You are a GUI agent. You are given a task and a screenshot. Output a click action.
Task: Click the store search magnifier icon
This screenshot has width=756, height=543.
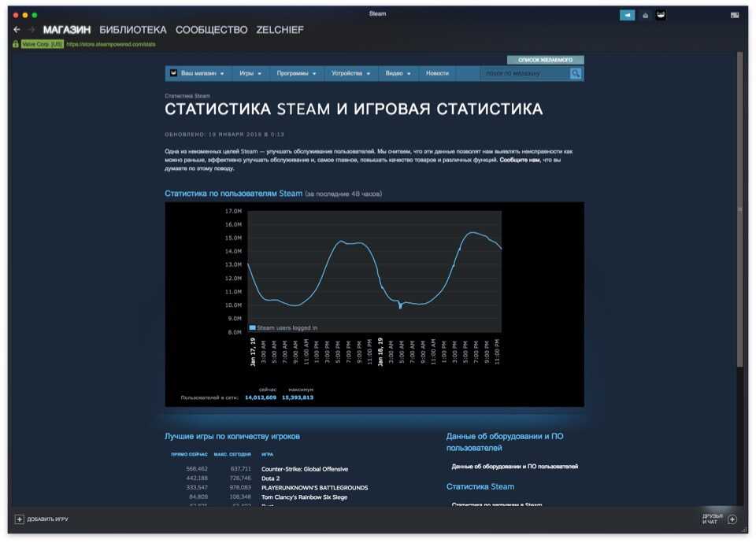coord(576,73)
